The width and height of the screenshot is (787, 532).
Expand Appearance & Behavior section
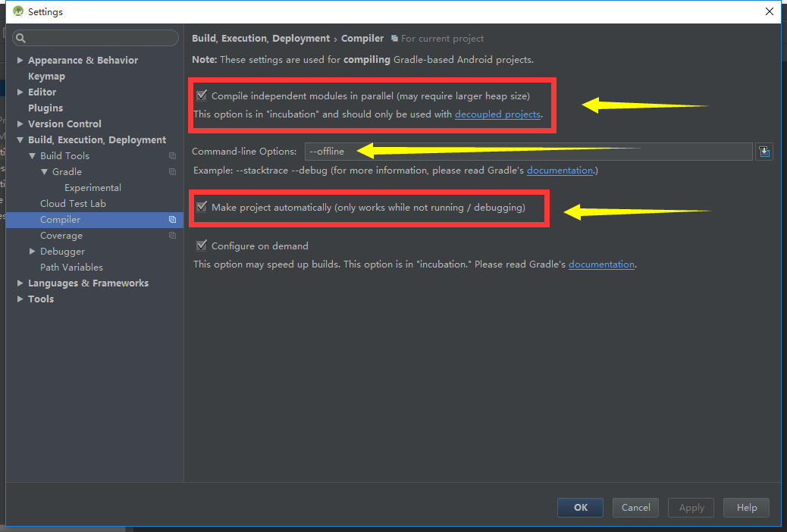[20, 60]
